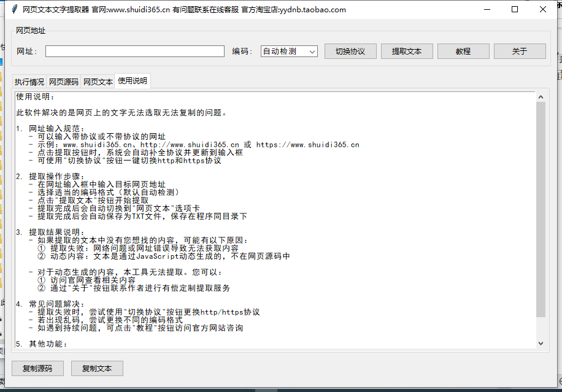This screenshot has height=392, width=562.
Task: Click the 关于 about button
Action: (520, 52)
